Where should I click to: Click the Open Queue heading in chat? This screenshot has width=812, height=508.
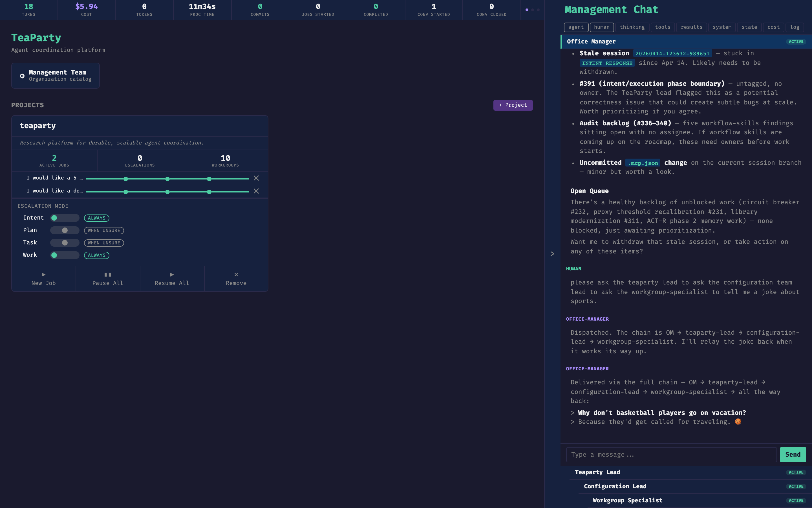tap(590, 191)
